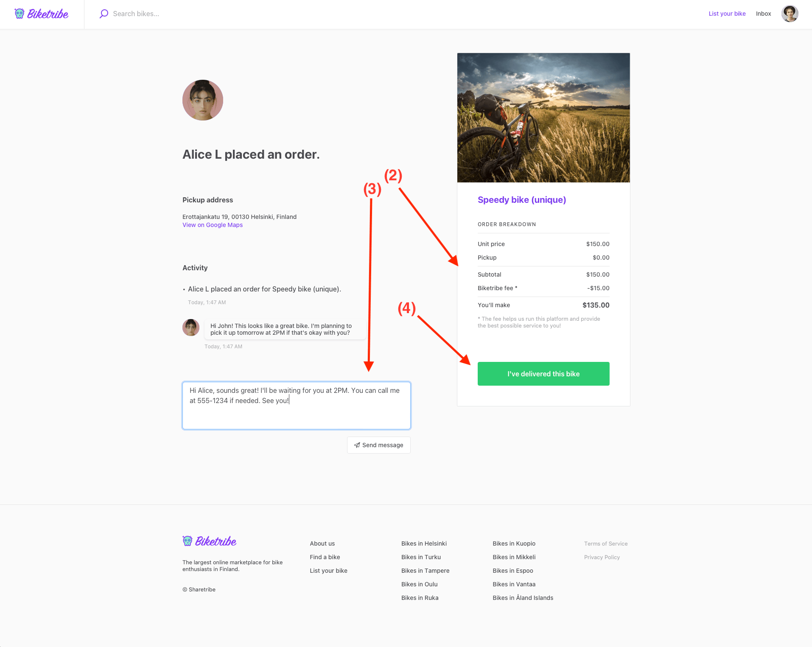
Task: Click Alice's large profile picture
Action: pyautogui.click(x=203, y=100)
